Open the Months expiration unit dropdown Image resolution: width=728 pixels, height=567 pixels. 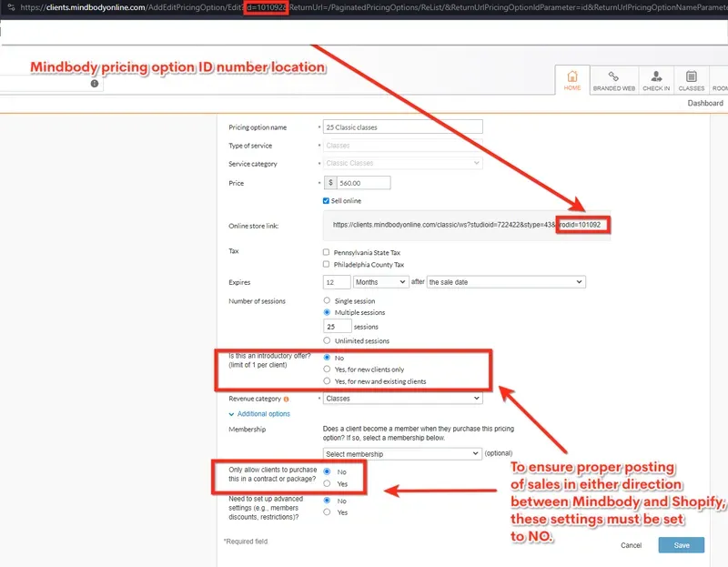coord(380,282)
